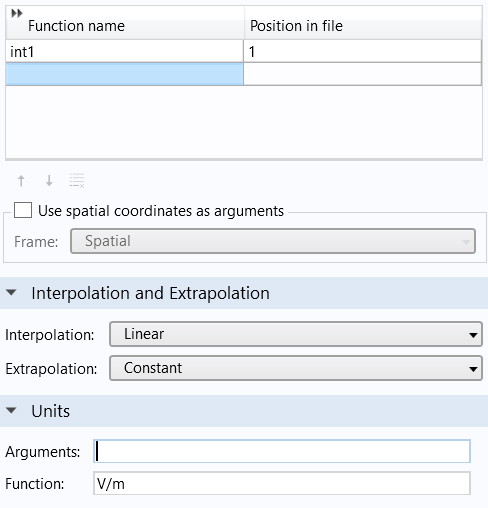Click the Move Down arrow icon
This screenshot has width=488, height=508.
pos(49,181)
